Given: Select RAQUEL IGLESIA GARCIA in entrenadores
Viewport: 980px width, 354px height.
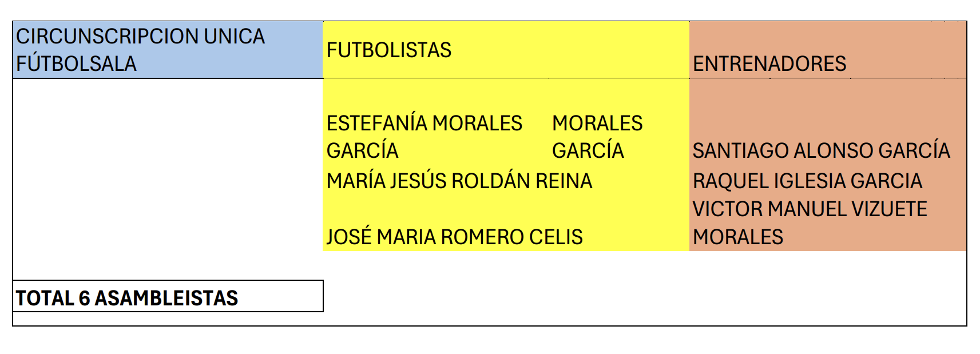Looking at the screenshot, I should pos(807,181).
